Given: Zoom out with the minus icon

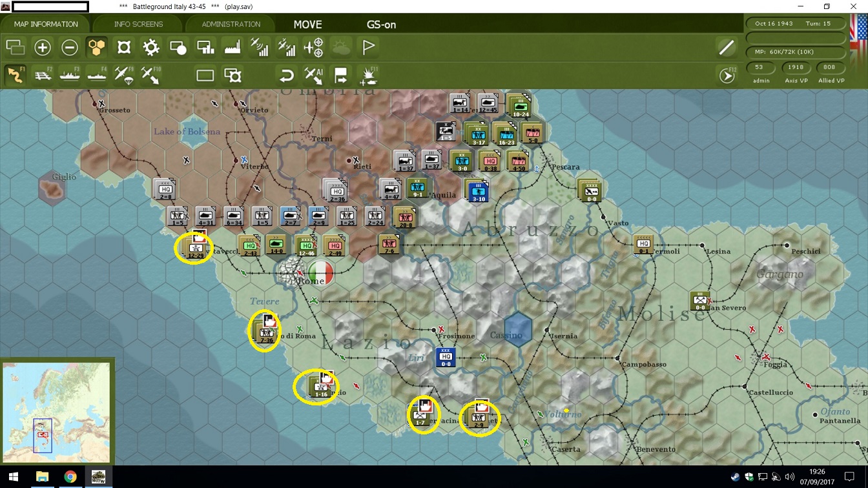Looking at the screenshot, I should (70, 47).
